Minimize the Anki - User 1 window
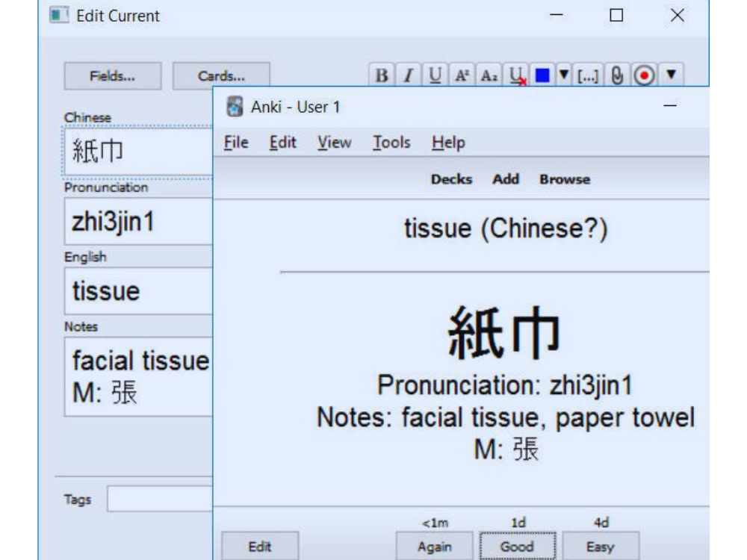The width and height of the screenshot is (747, 560). coord(670,106)
